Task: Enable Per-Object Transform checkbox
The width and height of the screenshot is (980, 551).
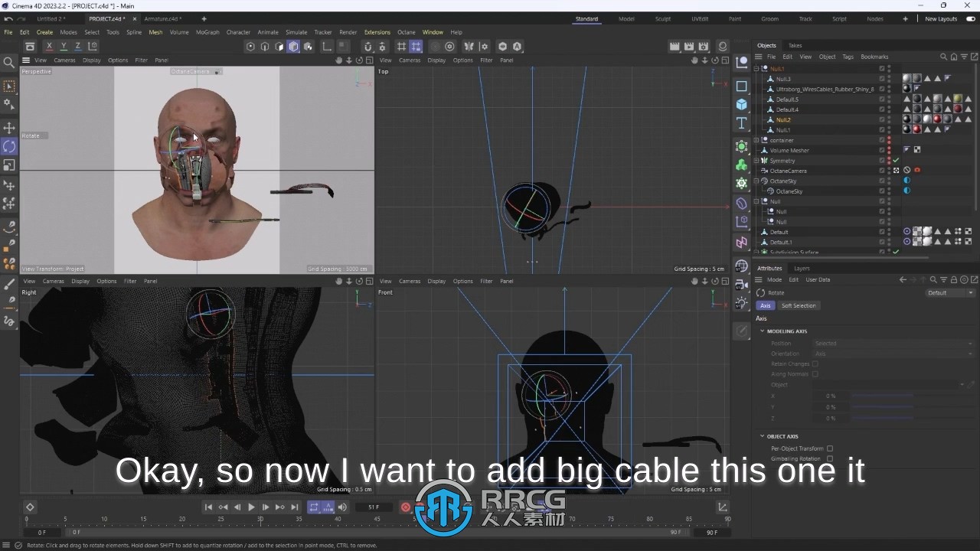Action: pos(830,448)
